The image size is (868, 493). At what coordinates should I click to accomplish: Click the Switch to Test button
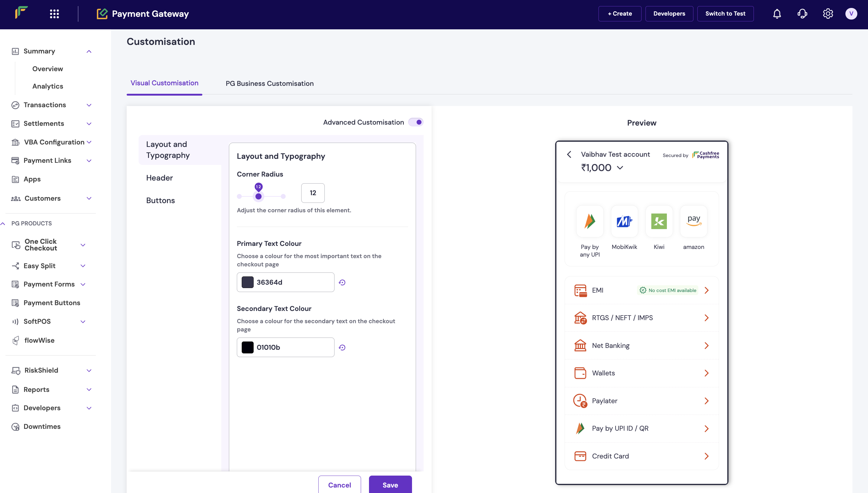725,13
